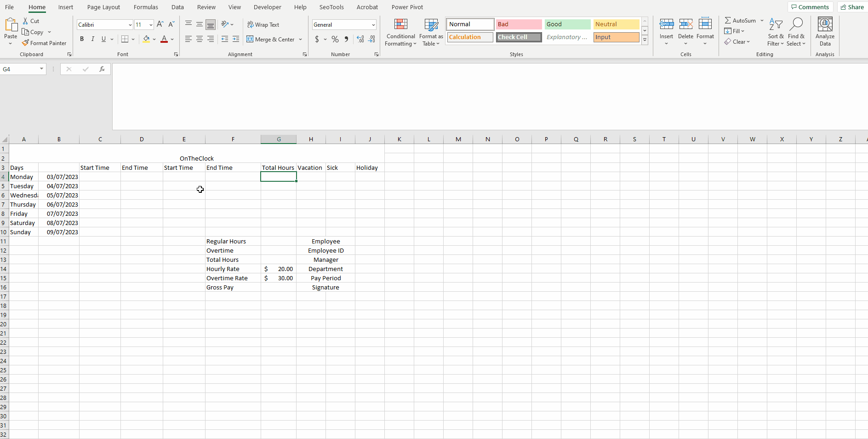Screen dimensions: 868x439
Task: Expand the Merge & Center dropdown
Action: coord(301,39)
